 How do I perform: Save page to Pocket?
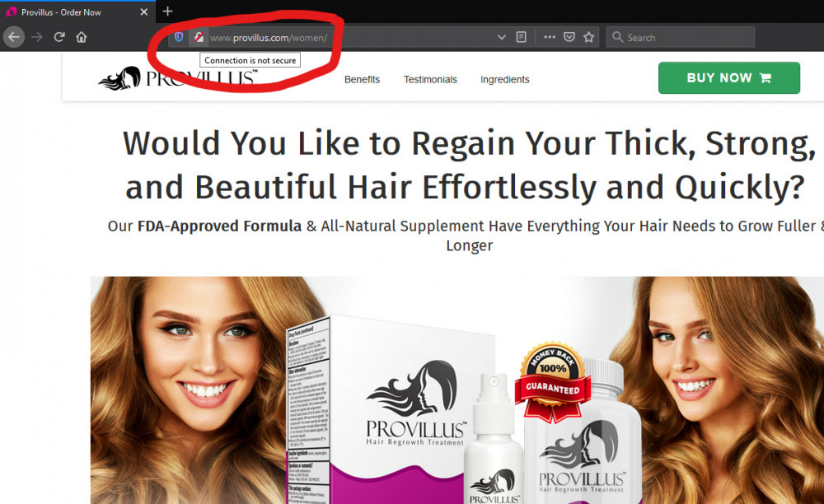tap(569, 37)
